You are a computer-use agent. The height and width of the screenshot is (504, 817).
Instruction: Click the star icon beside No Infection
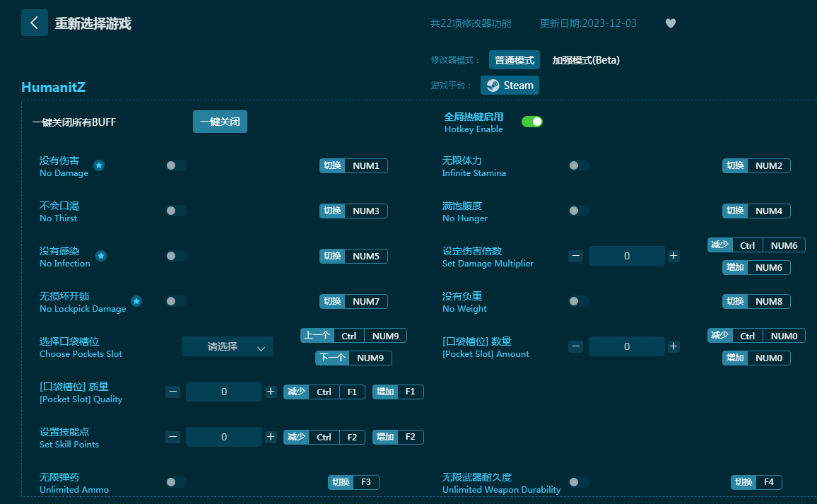click(101, 256)
